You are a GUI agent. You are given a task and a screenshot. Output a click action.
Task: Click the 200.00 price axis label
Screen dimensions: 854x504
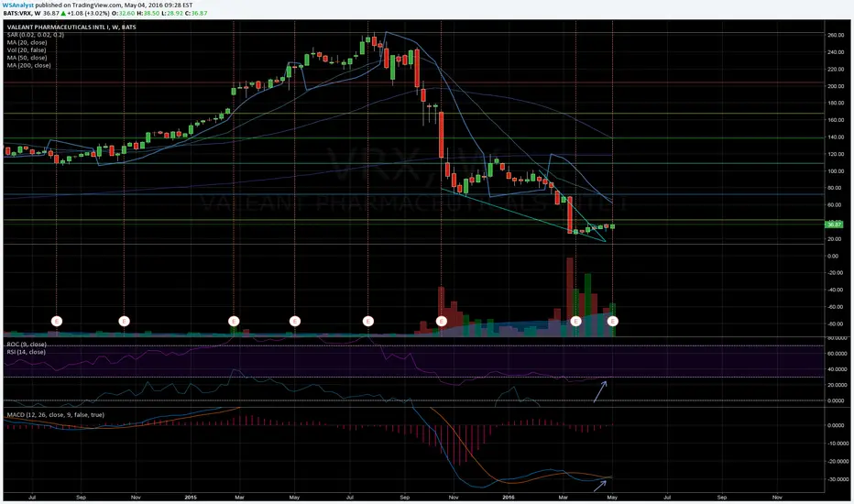coord(836,86)
